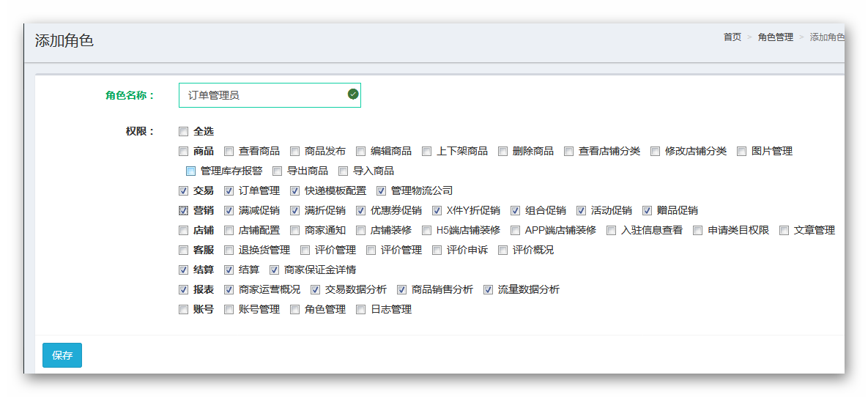Click the 角色名称 input field
The width and height of the screenshot is (868, 397).
pos(270,95)
